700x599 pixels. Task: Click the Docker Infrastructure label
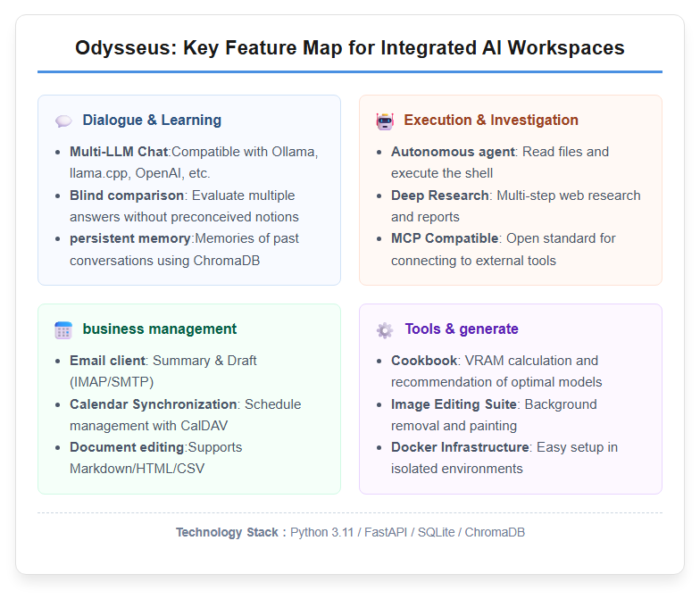pos(460,447)
